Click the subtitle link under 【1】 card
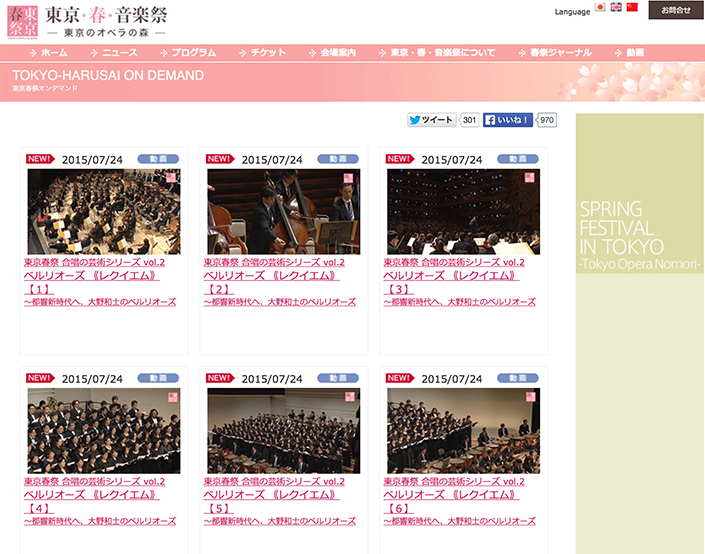The width and height of the screenshot is (705, 554). [100, 302]
